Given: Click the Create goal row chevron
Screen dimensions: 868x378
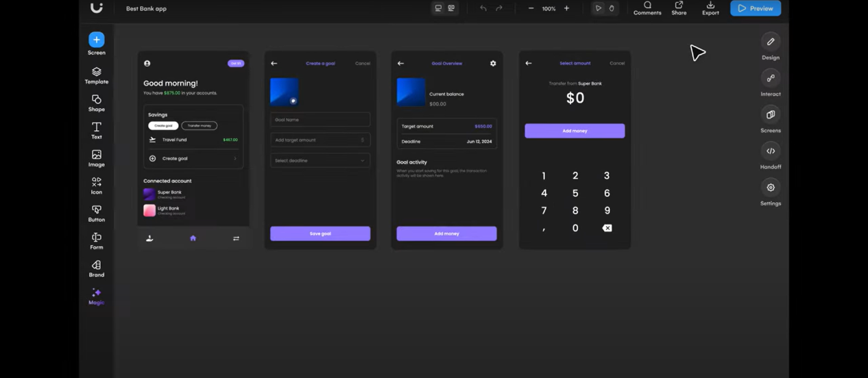Looking at the screenshot, I should tap(235, 158).
